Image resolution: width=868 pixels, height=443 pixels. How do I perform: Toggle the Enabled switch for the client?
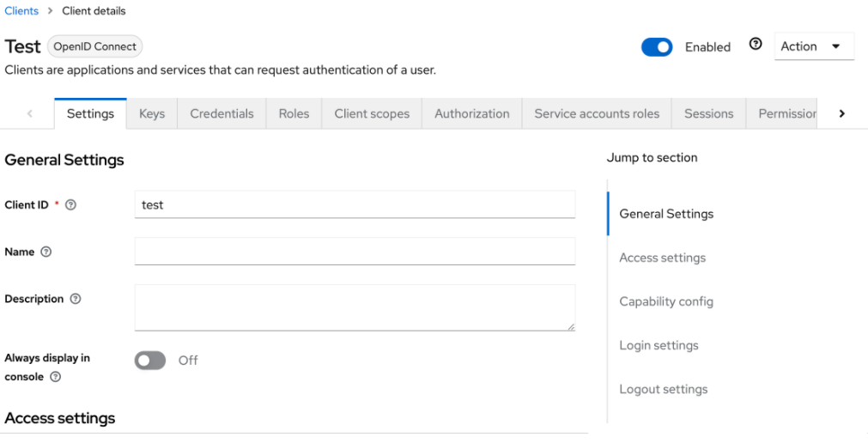tap(657, 47)
